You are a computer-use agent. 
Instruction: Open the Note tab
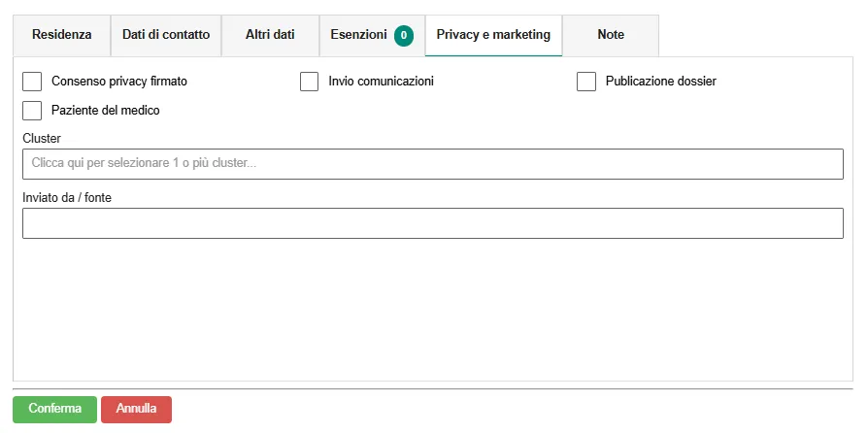[611, 35]
